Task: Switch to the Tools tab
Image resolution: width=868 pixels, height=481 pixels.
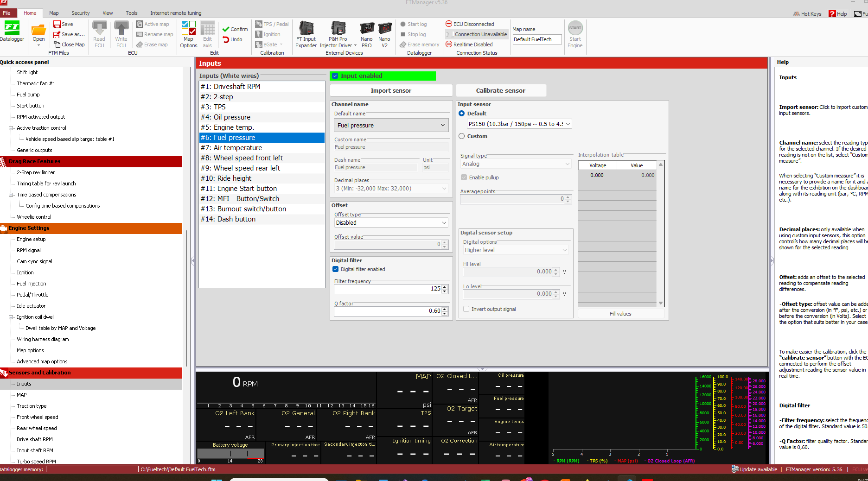Action: pyautogui.click(x=132, y=13)
